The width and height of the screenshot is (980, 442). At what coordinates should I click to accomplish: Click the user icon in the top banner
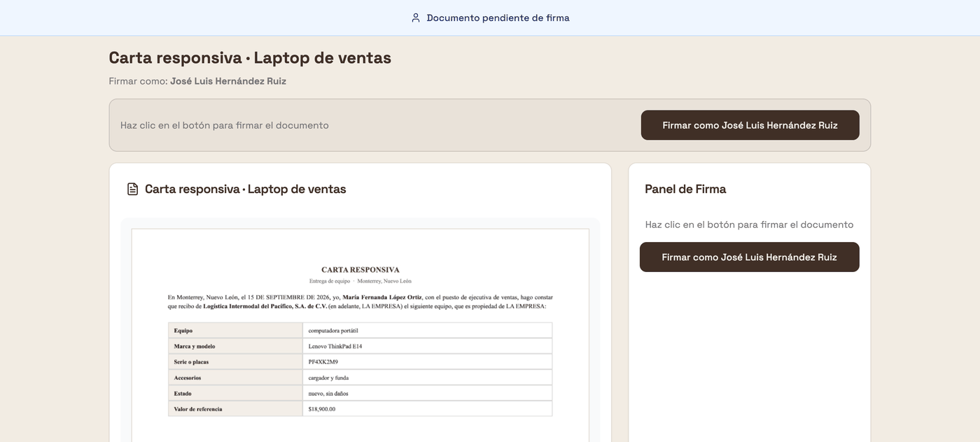point(416,18)
